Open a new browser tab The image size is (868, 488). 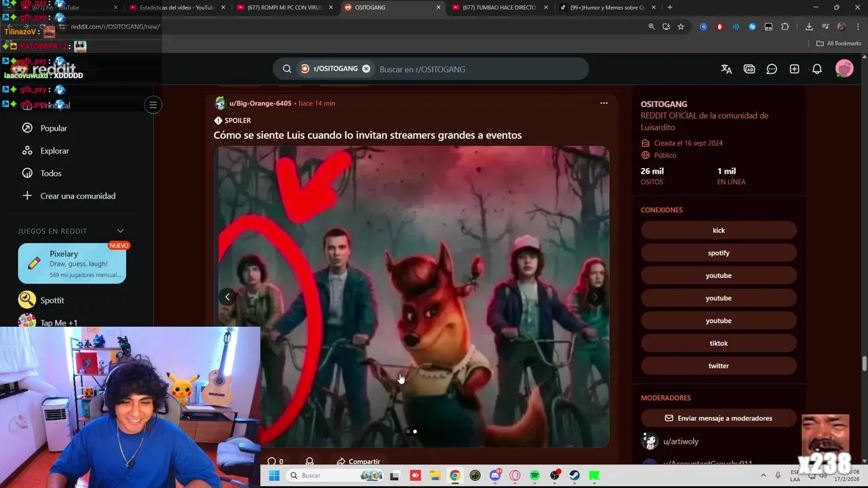tap(670, 7)
